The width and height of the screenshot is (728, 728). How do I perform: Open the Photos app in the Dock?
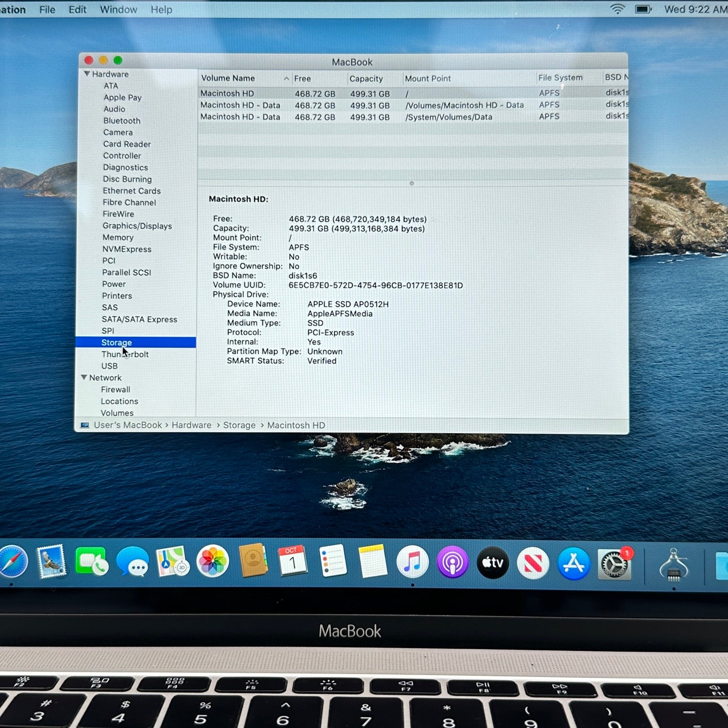pyautogui.click(x=213, y=562)
